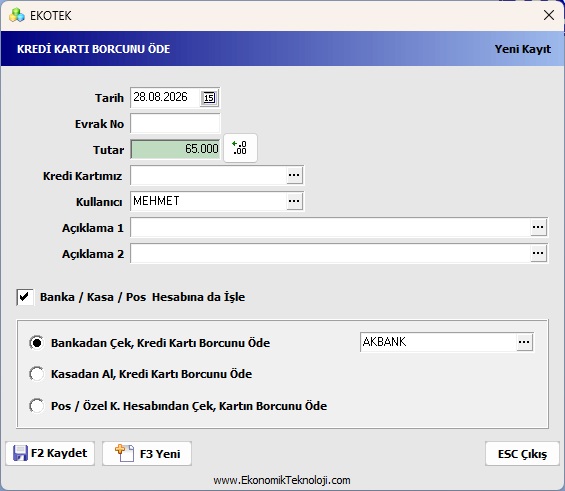The image size is (565, 491).
Task: Click the Tutar amount field showing 65.000
Action: 175,149
